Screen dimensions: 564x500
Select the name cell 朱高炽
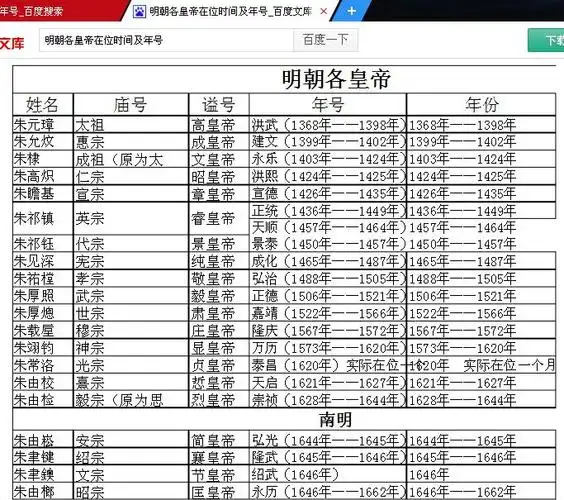(43, 176)
